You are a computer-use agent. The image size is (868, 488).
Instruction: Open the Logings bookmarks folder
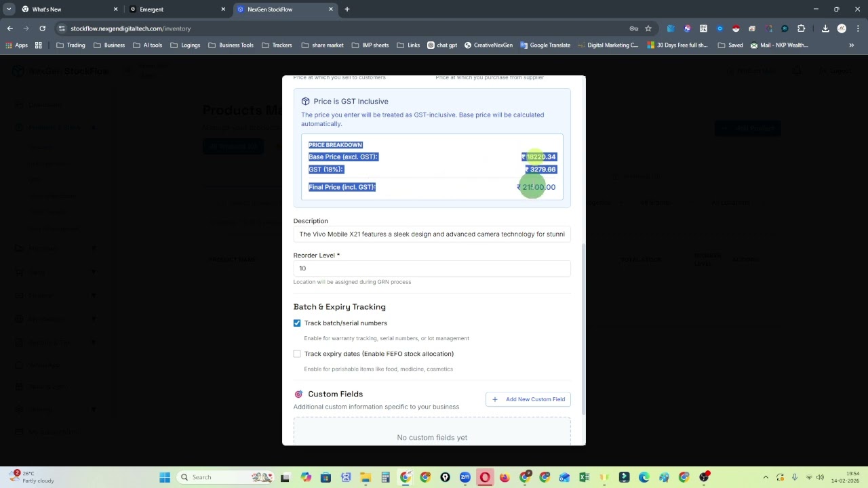point(185,45)
